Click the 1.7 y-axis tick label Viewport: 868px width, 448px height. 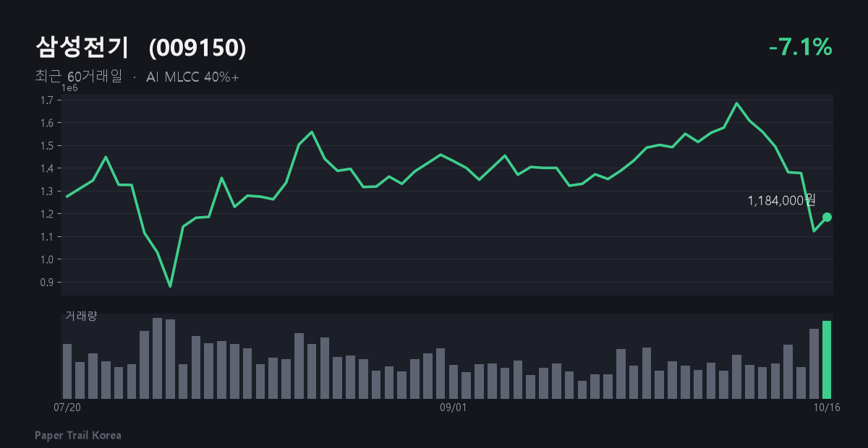(48, 100)
